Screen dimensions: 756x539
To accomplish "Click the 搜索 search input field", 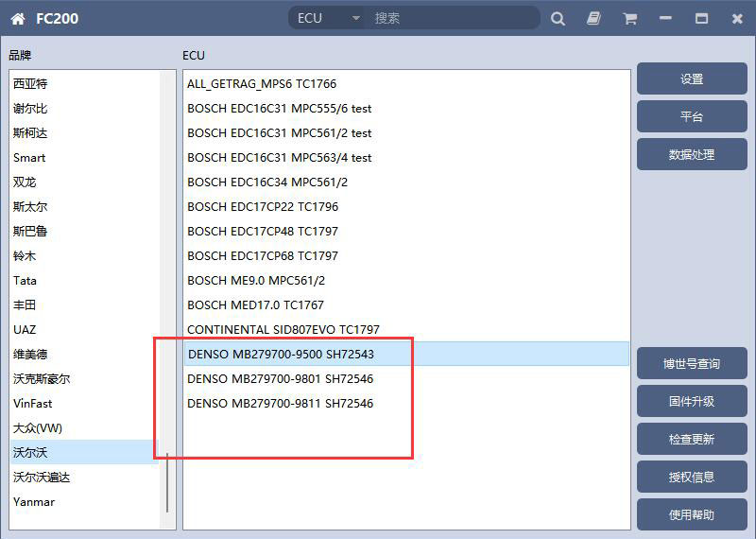I will pos(454,19).
